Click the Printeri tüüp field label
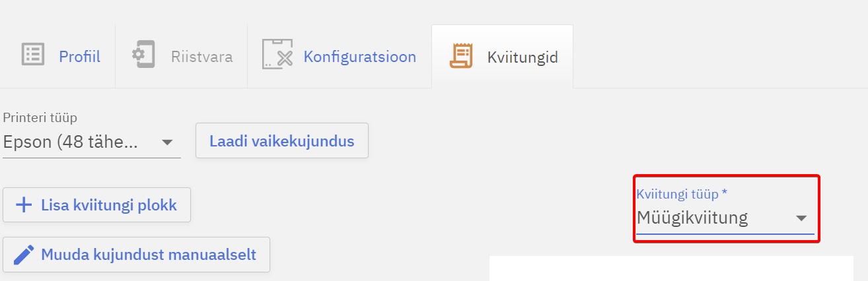Image resolution: width=868 pixels, height=281 pixels. (x=40, y=118)
